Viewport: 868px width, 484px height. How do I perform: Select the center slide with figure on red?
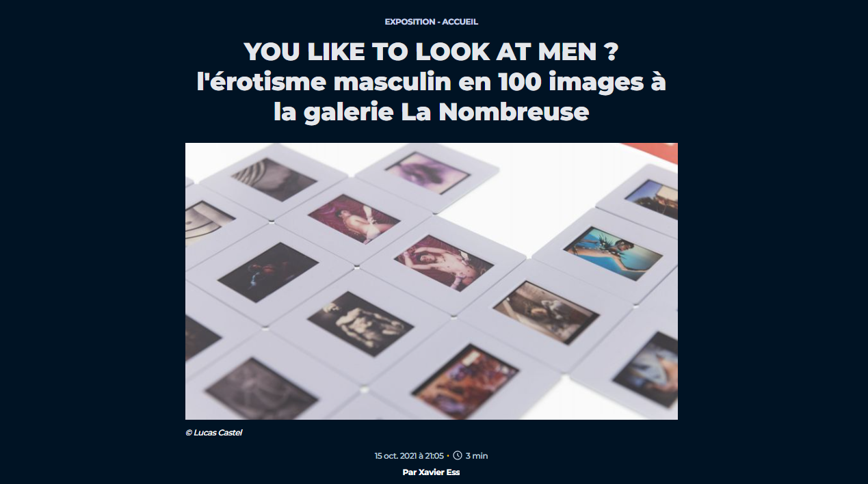(444, 263)
